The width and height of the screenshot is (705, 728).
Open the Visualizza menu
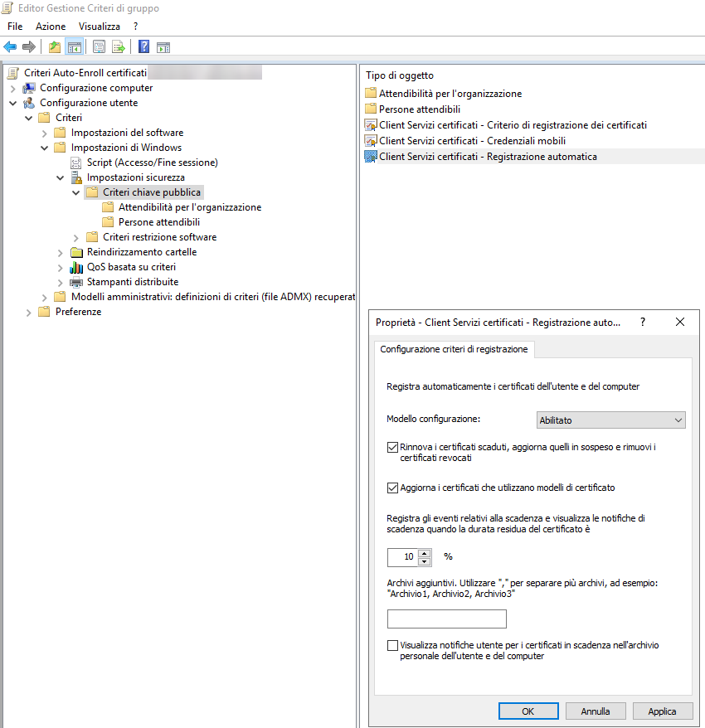coord(100,27)
